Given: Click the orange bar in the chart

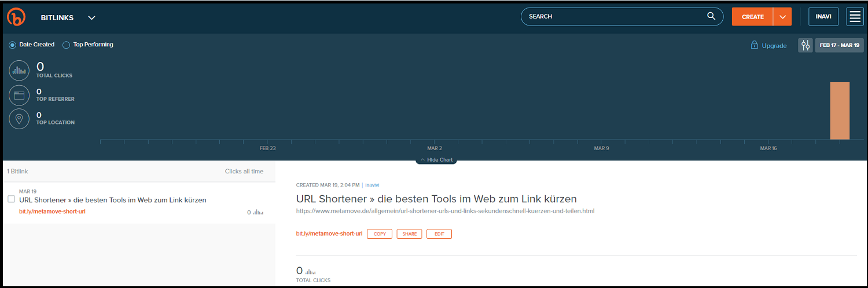Looking at the screenshot, I should tap(840, 111).
